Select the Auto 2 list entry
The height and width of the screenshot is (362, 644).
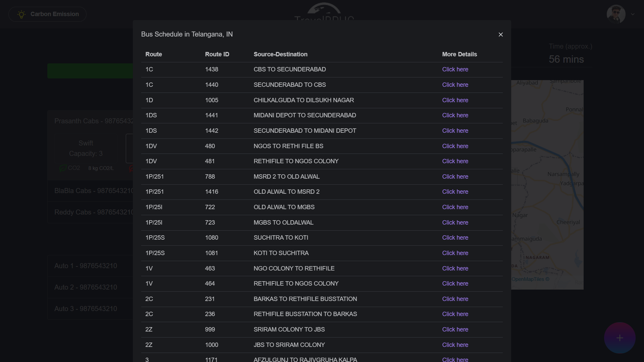pos(86,287)
